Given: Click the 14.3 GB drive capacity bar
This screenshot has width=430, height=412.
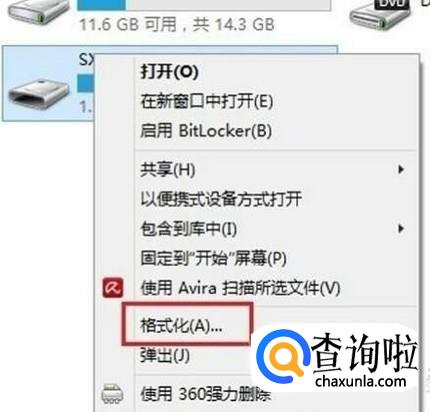Looking at the screenshot, I should 204,5.
